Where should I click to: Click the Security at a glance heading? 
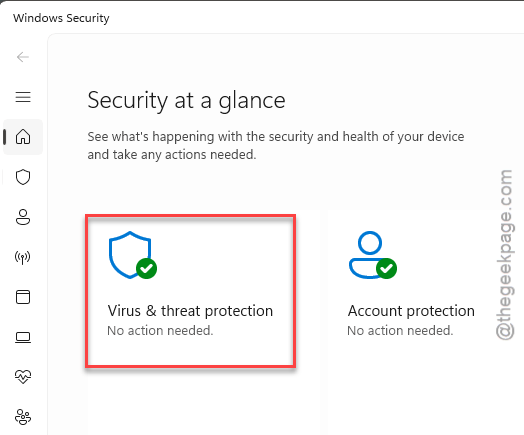tap(186, 100)
